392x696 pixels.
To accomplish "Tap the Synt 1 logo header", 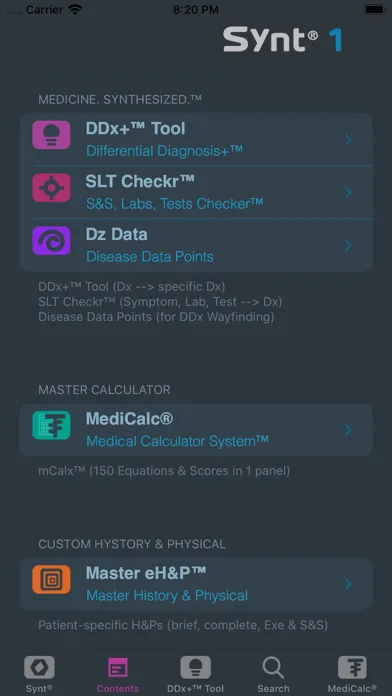I will pyautogui.click(x=283, y=40).
